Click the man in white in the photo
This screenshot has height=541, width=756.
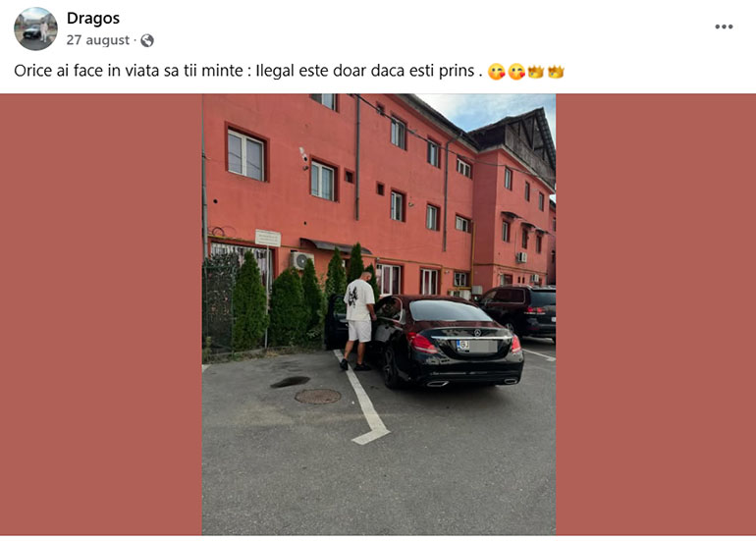[x=357, y=321]
